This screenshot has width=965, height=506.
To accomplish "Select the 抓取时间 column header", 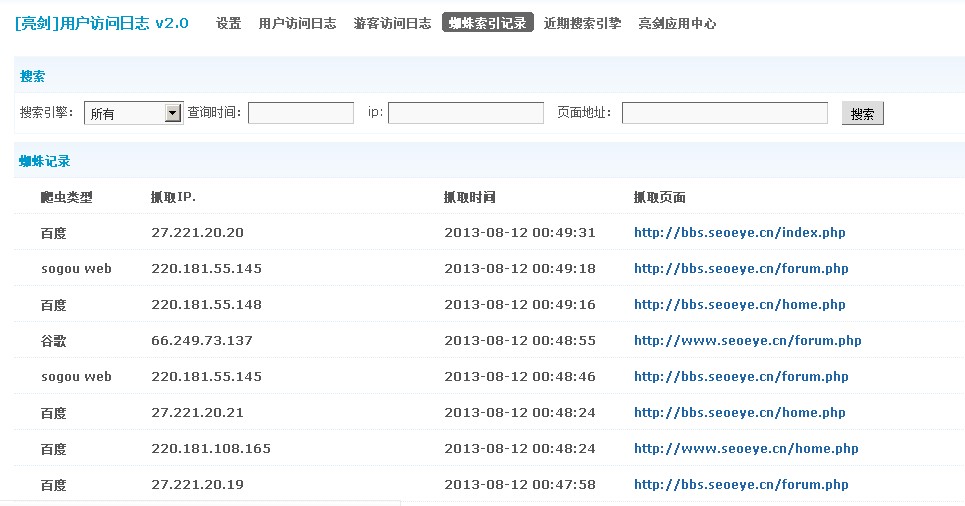I will (470, 197).
